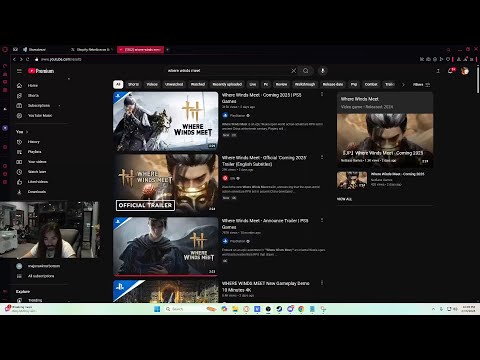Select the Release date filter chip
Viewport: 480px width, 360px height.
(333, 84)
